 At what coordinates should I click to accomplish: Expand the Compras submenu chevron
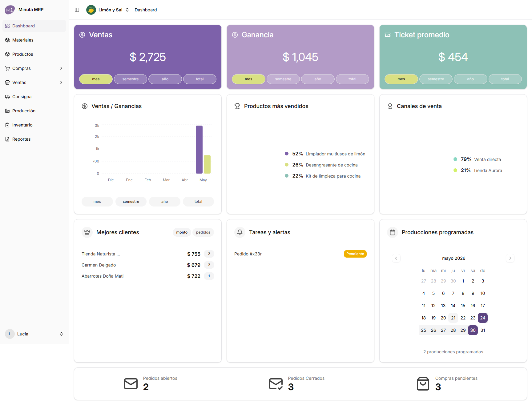coord(61,68)
